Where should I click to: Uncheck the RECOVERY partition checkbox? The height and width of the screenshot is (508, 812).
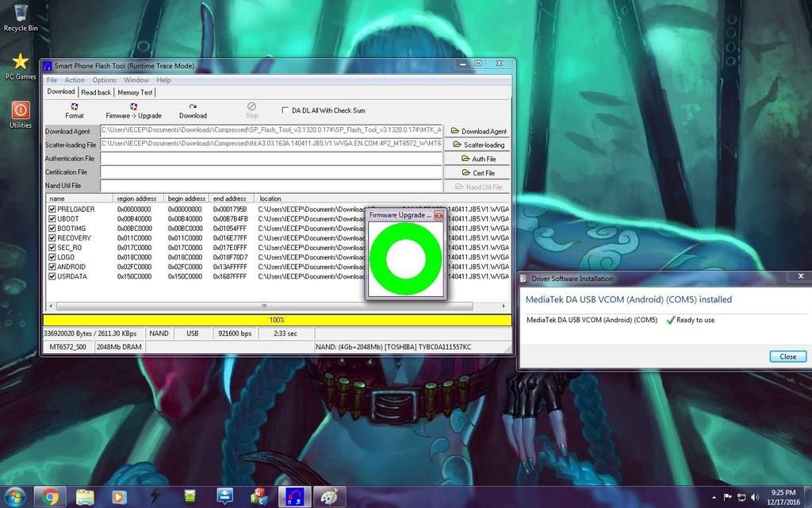tap(52, 238)
